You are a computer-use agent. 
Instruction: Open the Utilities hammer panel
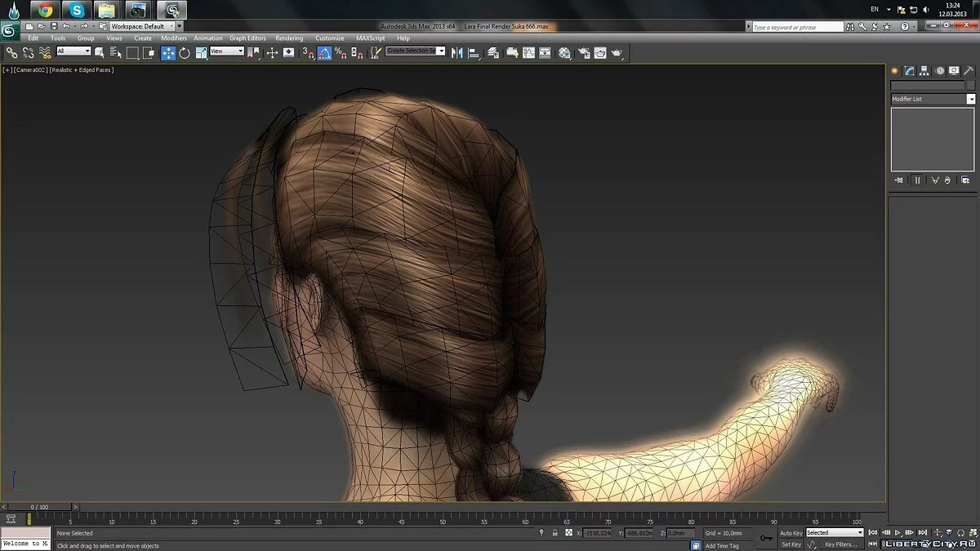[x=969, y=71]
